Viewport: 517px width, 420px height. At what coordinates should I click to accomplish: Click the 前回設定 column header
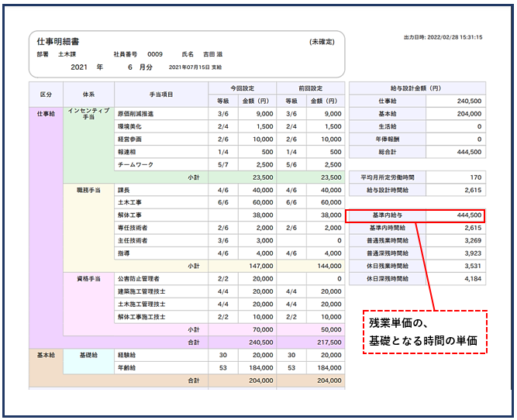(x=310, y=88)
